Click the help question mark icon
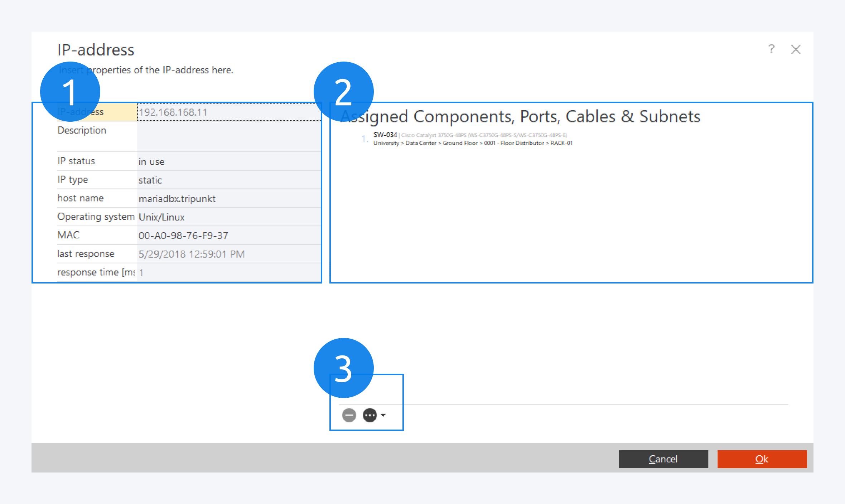Image resolution: width=845 pixels, height=504 pixels. point(771,49)
